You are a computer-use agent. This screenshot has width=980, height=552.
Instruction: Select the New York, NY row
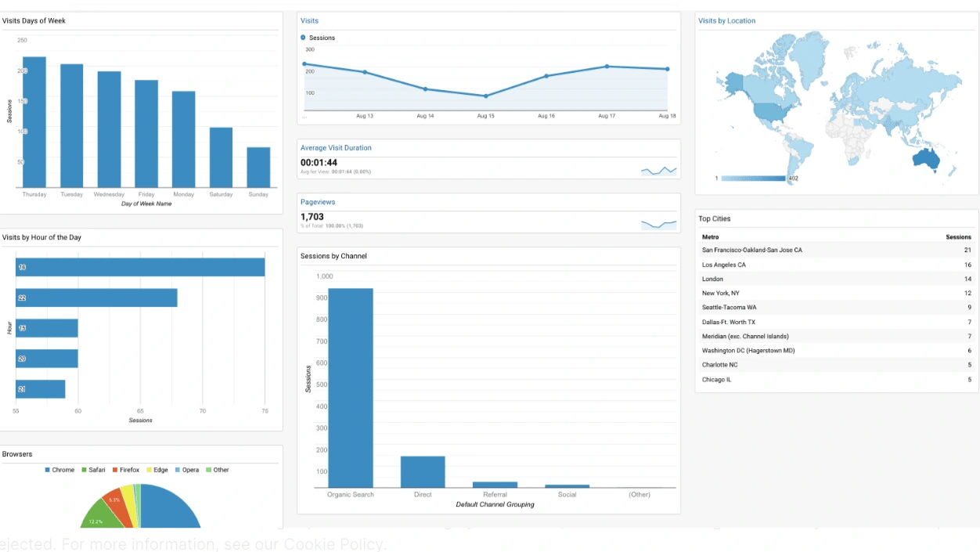click(836, 293)
